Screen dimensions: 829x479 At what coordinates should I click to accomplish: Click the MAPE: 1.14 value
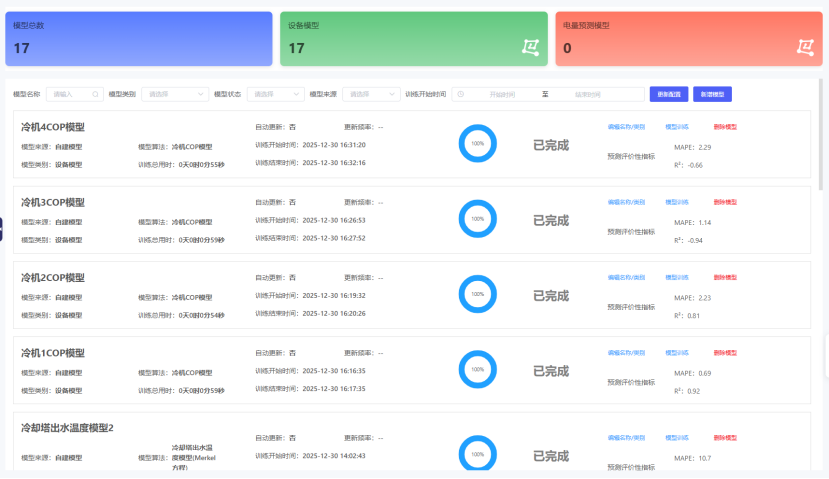coord(693,223)
